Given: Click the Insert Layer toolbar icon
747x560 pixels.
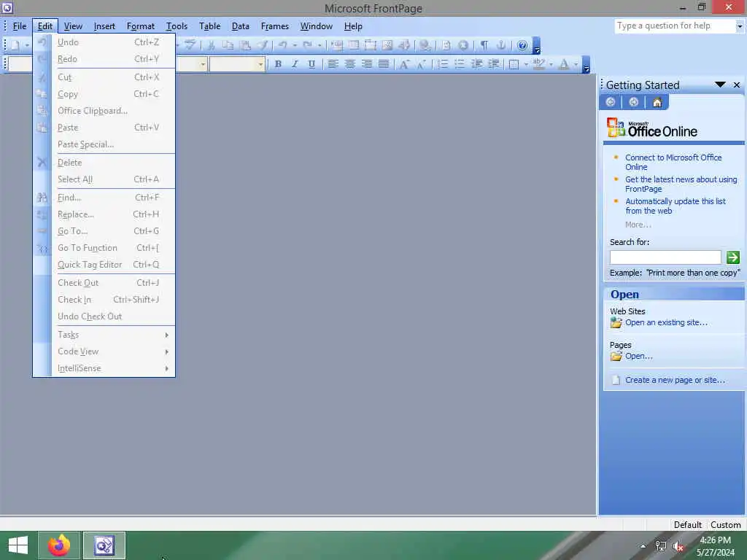Looking at the screenshot, I should (370, 45).
